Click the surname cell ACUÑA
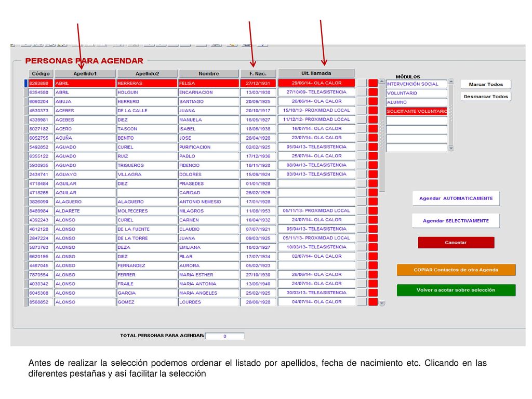This screenshot has height=399, width=532. 85,138
